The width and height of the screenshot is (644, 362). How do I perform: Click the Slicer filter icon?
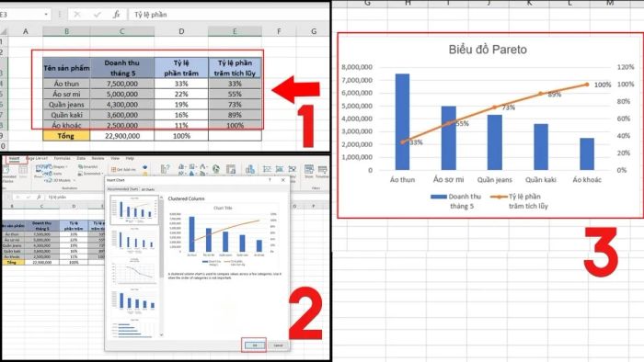pos(309,171)
